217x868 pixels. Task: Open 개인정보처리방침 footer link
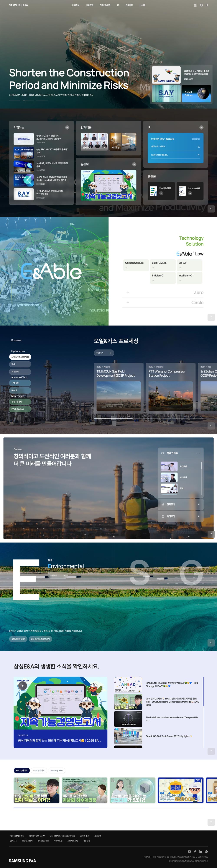[x=17, y=836]
